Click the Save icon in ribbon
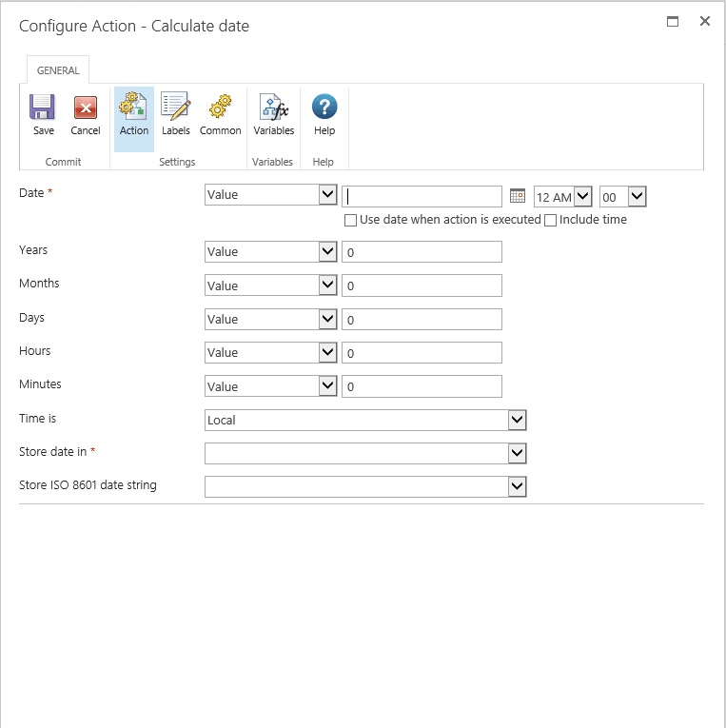This screenshot has height=728, width=726. point(43,108)
